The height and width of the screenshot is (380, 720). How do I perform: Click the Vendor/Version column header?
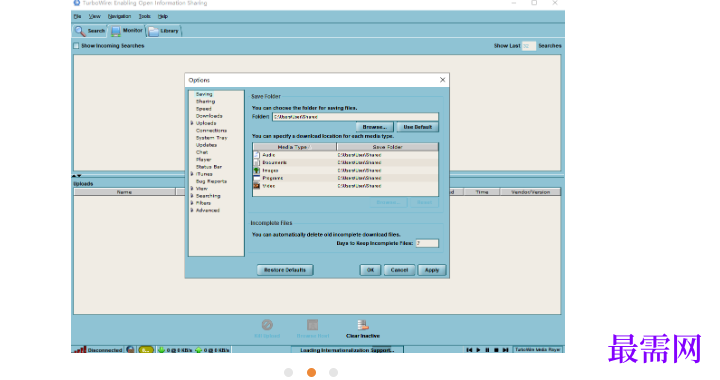pyautogui.click(x=530, y=192)
